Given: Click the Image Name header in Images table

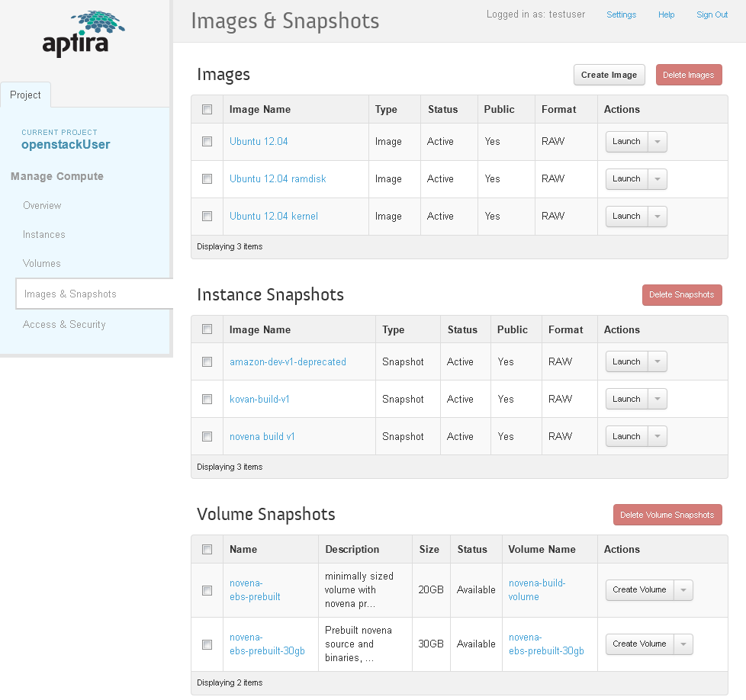Looking at the screenshot, I should coord(260,109).
